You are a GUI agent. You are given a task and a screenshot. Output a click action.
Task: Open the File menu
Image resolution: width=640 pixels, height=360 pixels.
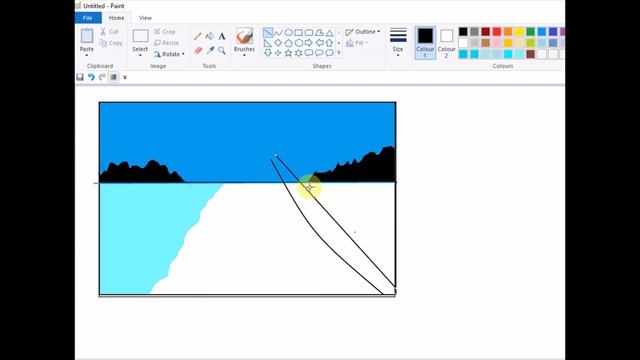[x=87, y=18]
